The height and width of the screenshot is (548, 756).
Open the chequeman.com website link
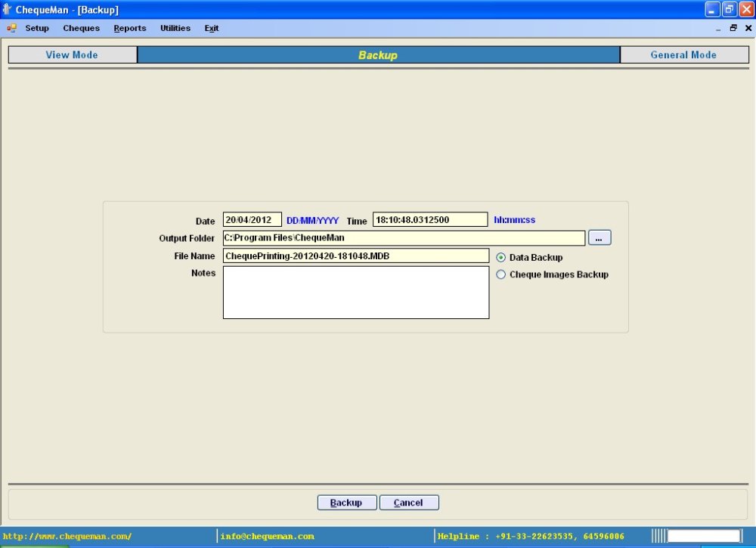pos(67,536)
